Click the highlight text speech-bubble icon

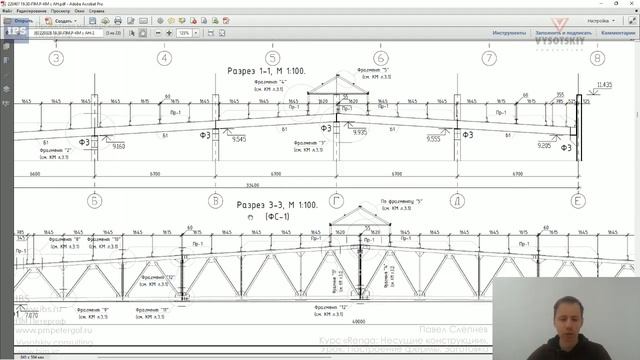click(182, 20)
